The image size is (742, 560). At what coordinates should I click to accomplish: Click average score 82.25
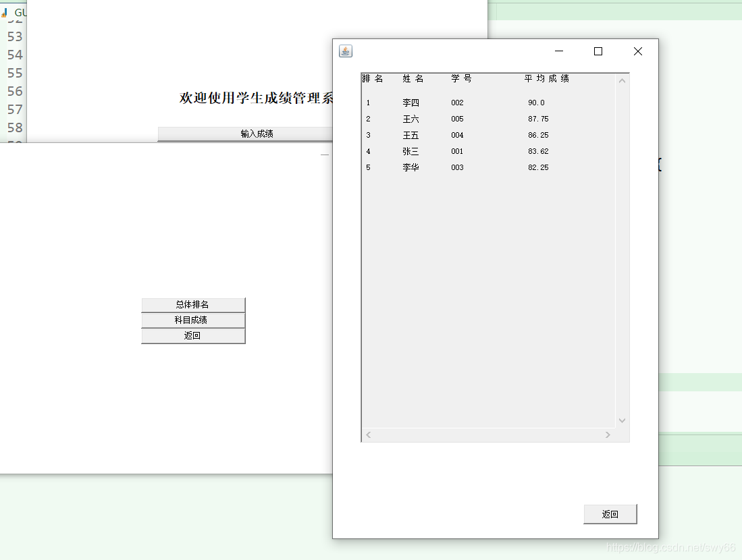click(x=539, y=167)
